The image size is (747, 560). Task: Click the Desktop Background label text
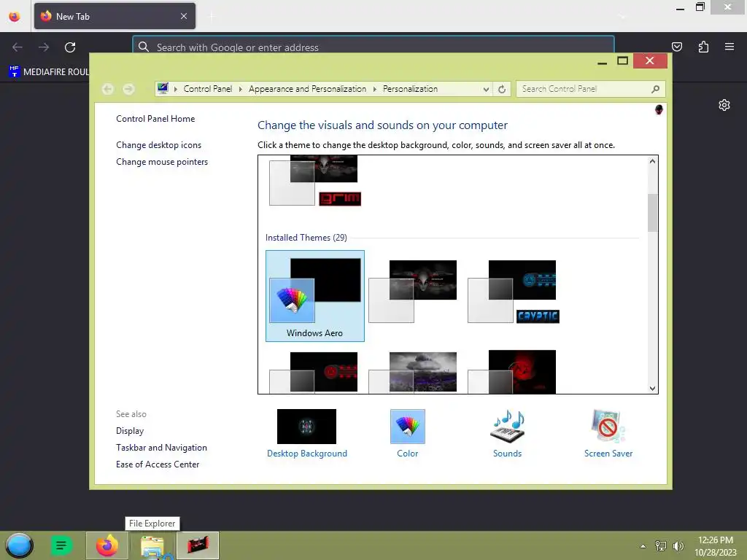307,454
